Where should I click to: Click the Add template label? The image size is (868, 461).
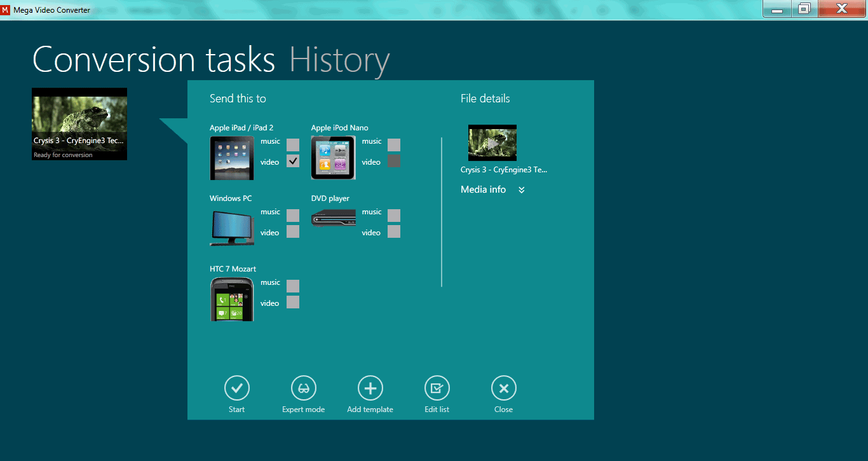tap(370, 409)
